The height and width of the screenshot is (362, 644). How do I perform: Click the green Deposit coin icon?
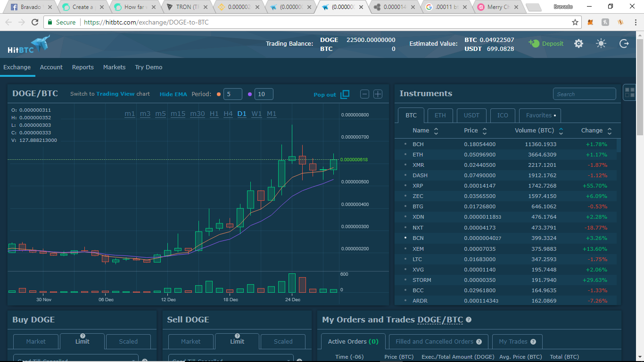[534, 43]
